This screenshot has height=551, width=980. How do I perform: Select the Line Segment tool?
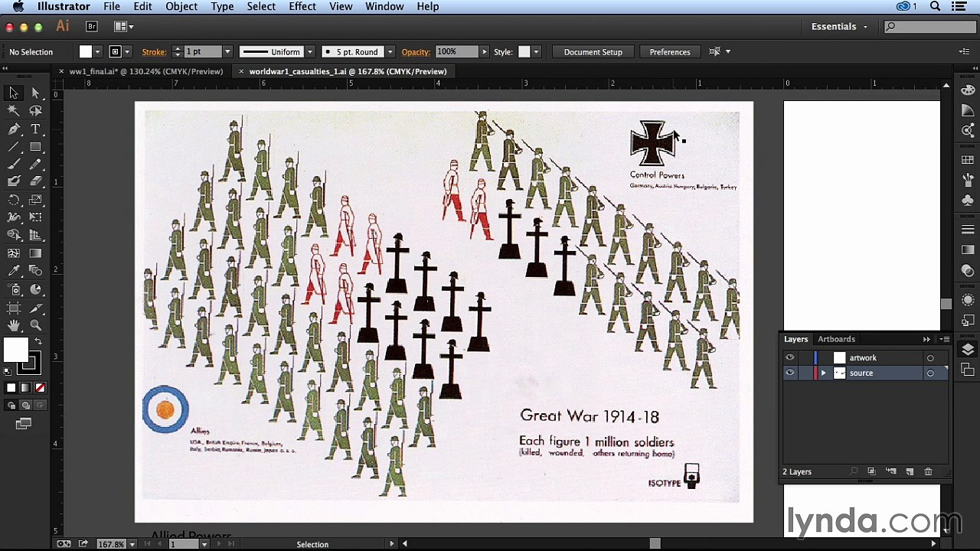click(14, 147)
